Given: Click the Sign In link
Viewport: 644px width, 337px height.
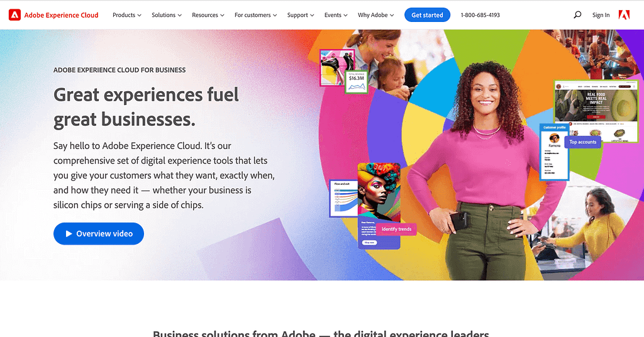Looking at the screenshot, I should pyautogui.click(x=601, y=15).
